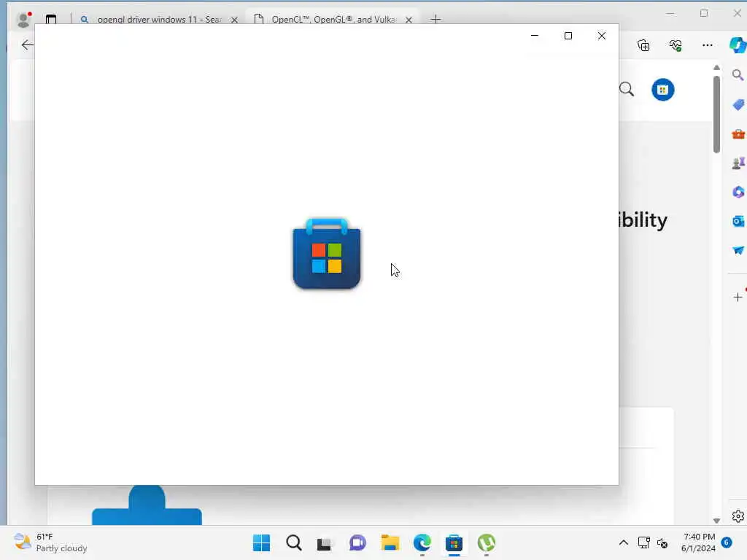
Task: Switch to the opengl driver windows 11 search tab
Action: pos(159,20)
